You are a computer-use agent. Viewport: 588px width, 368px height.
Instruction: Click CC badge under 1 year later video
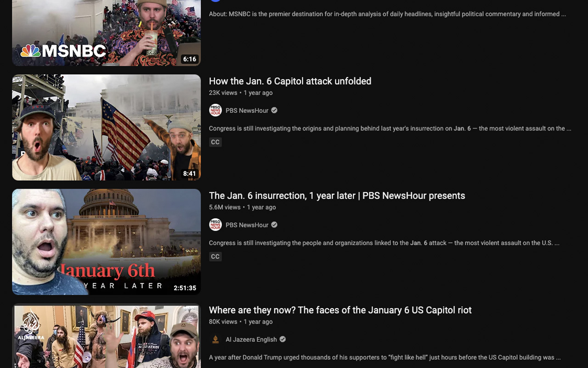215,257
